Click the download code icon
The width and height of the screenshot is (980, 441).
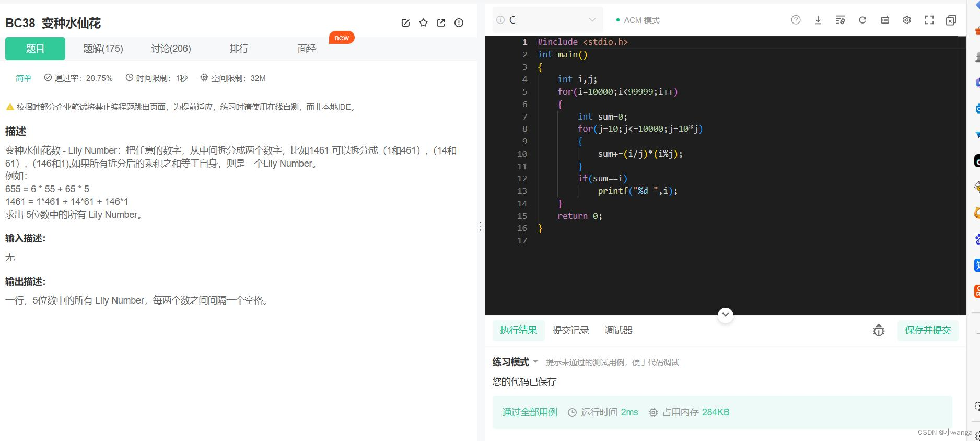point(818,20)
